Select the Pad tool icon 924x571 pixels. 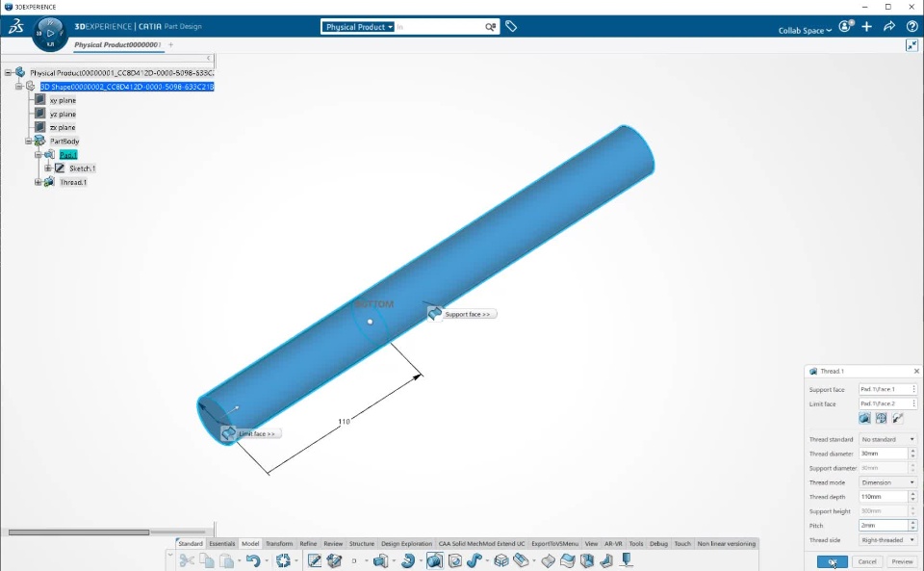[380, 560]
